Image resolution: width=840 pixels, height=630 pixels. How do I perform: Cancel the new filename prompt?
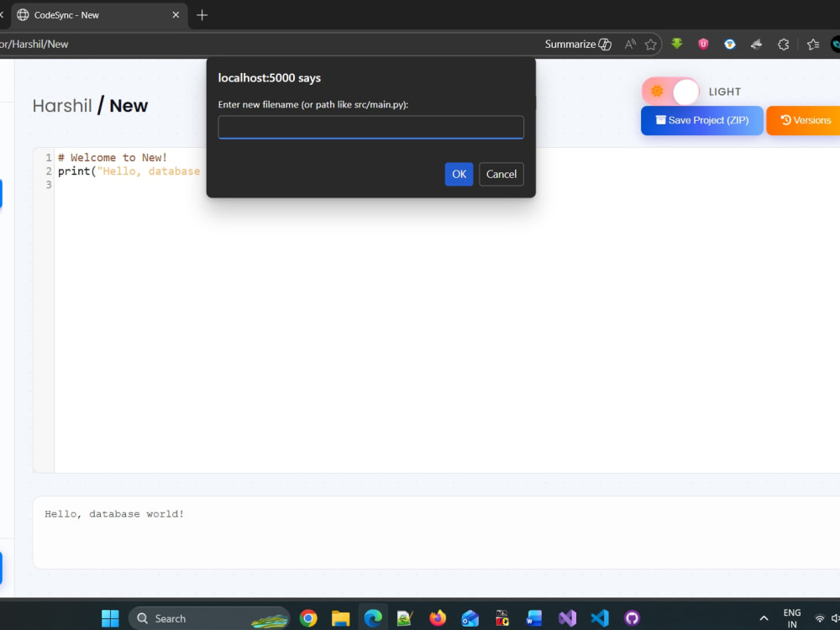point(501,174)
